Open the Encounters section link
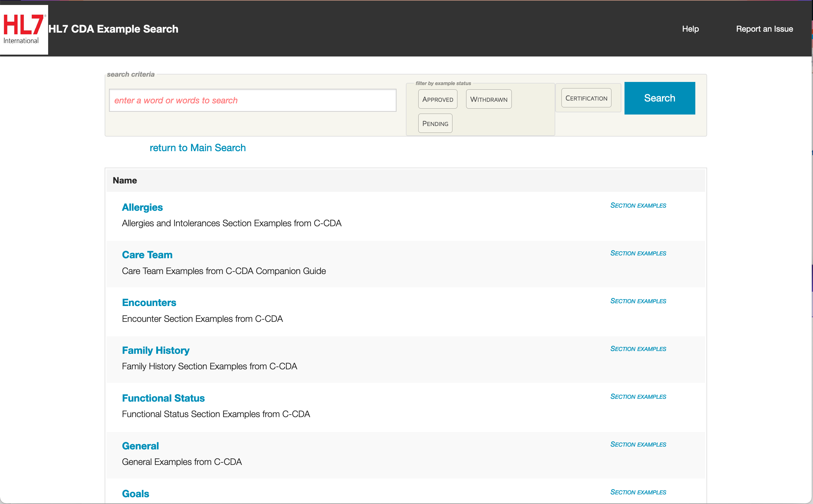The image size is (813, 504). (x=149, y=302)
